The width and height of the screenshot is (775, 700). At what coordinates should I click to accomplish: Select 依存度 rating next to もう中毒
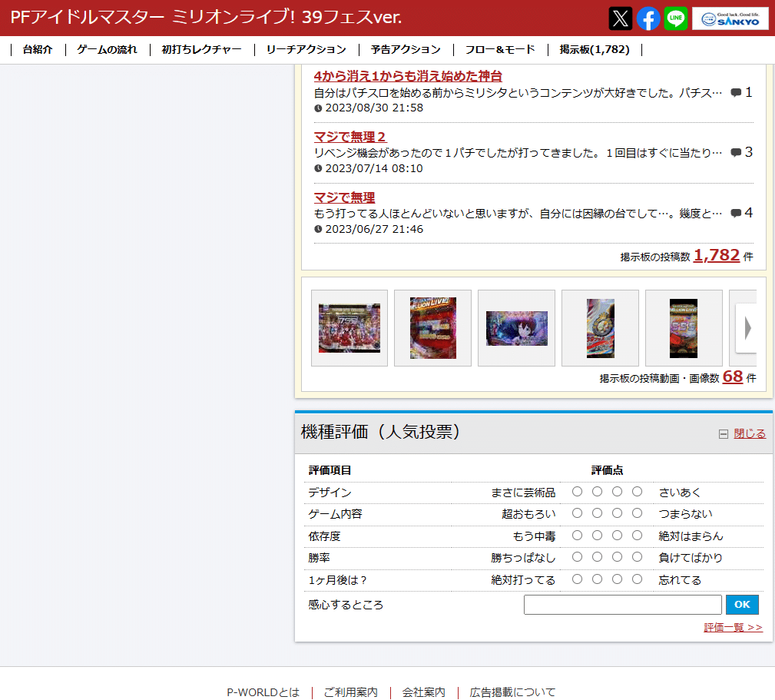tap(577, 536)
